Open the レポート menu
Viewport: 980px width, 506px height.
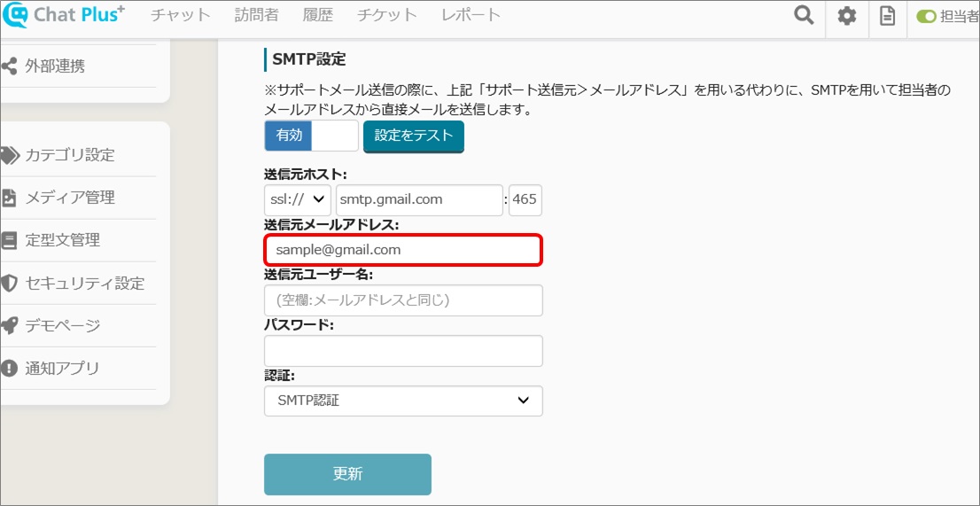[x=471, y=16]
